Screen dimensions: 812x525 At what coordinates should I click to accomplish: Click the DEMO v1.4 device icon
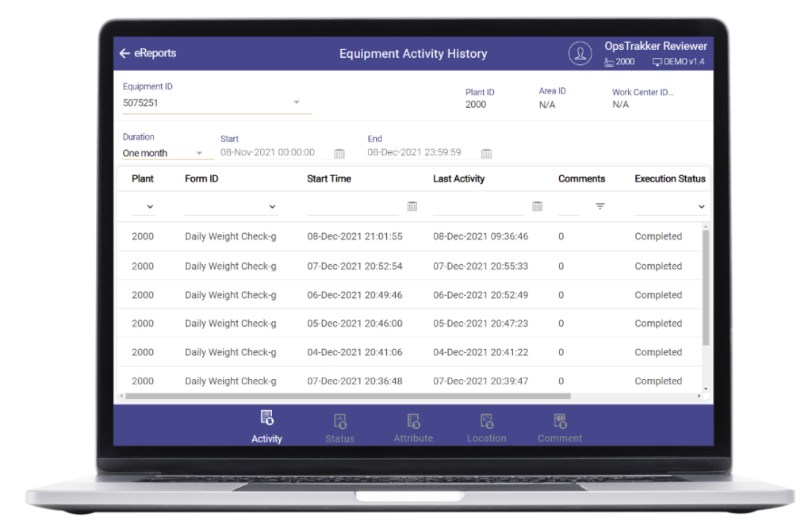tap(657, 62)
